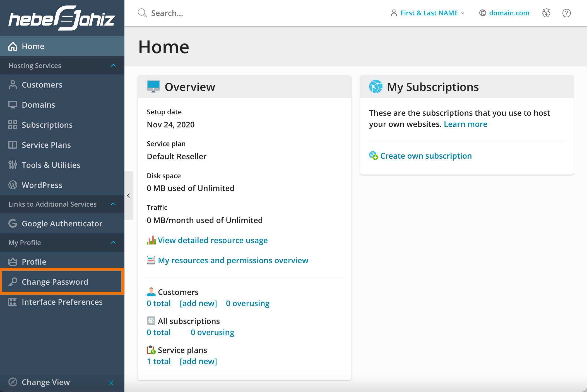The image size is (587, 392).
Task: Open Customers menu item
Action: coord(62,85)
